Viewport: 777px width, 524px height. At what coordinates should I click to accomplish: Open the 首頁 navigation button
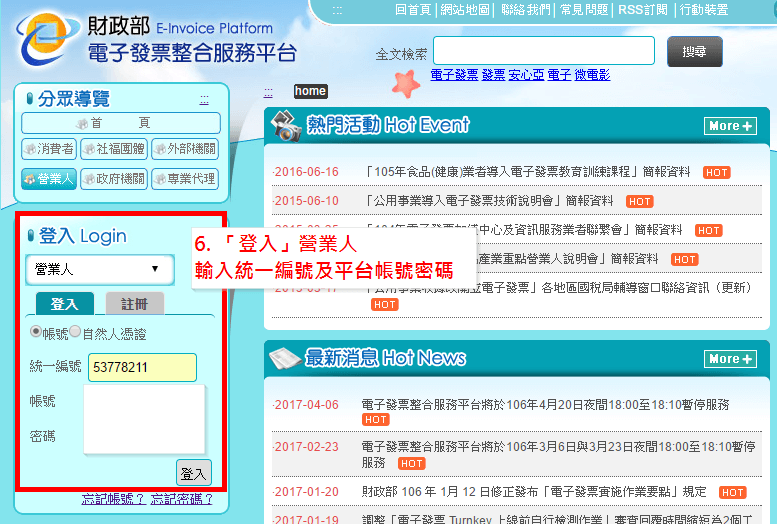pos(121,123)
